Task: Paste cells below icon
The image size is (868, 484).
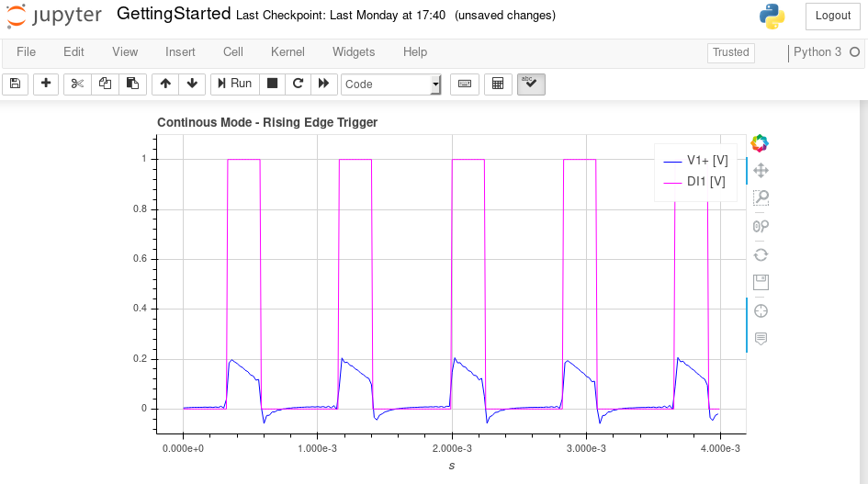Action: point(133,84)
